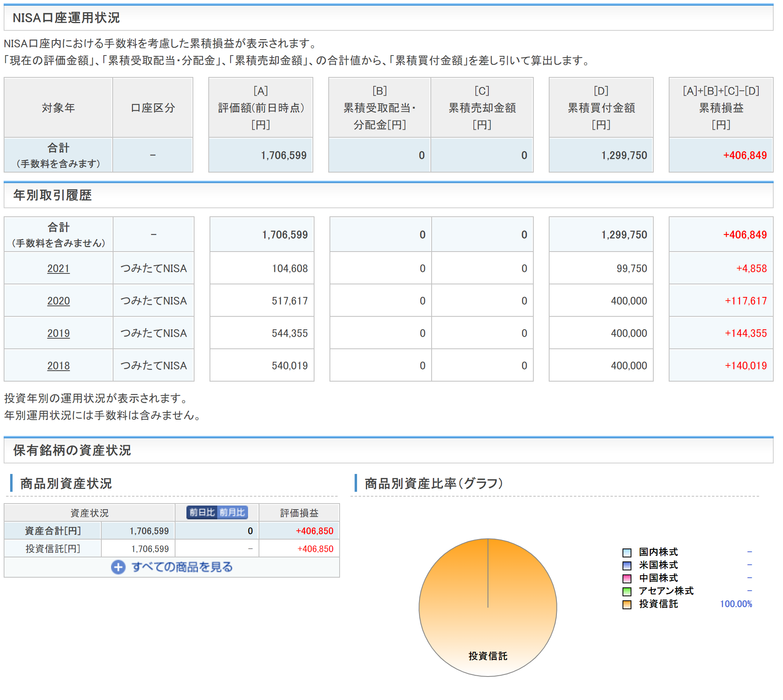This screenshot has width=783, height=700.
Task: Switch to 前月比 toggle tab
Action: [232, 512]
